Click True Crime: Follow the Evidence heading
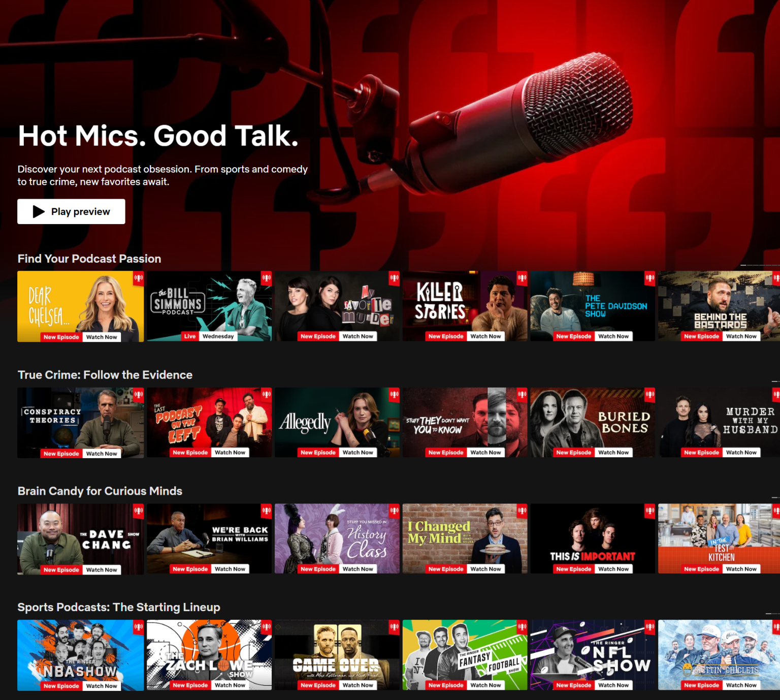Screen dimensions: 780x700 pyautogui.click(x=105, y=375)
